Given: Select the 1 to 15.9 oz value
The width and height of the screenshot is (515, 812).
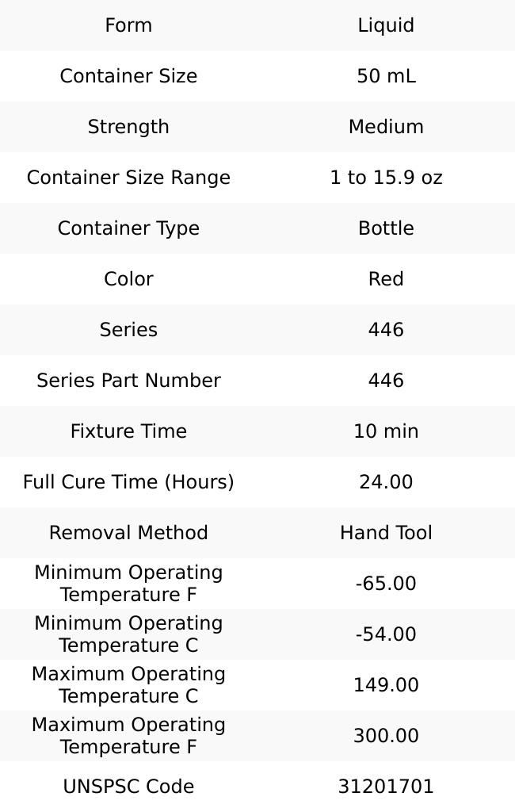Looking at the screenshot, I should [386, 178].
